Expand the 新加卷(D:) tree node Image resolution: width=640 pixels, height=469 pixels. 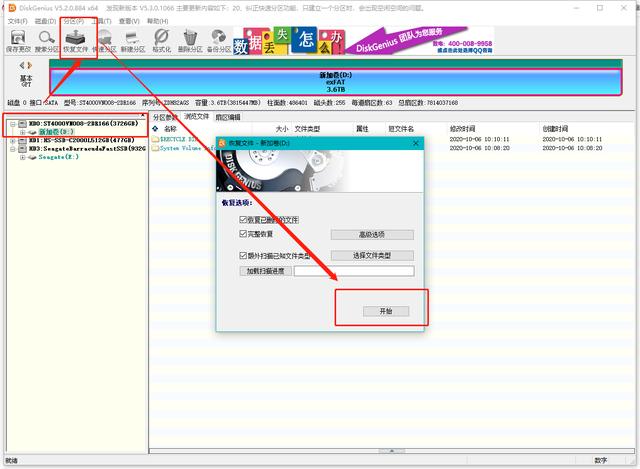[22, 132]
